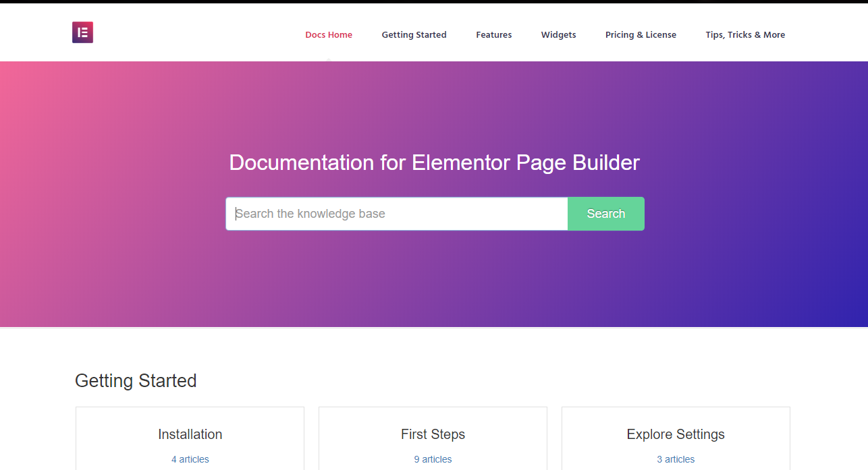
Task: Click the green Search button
Action: tap(605, 213)
